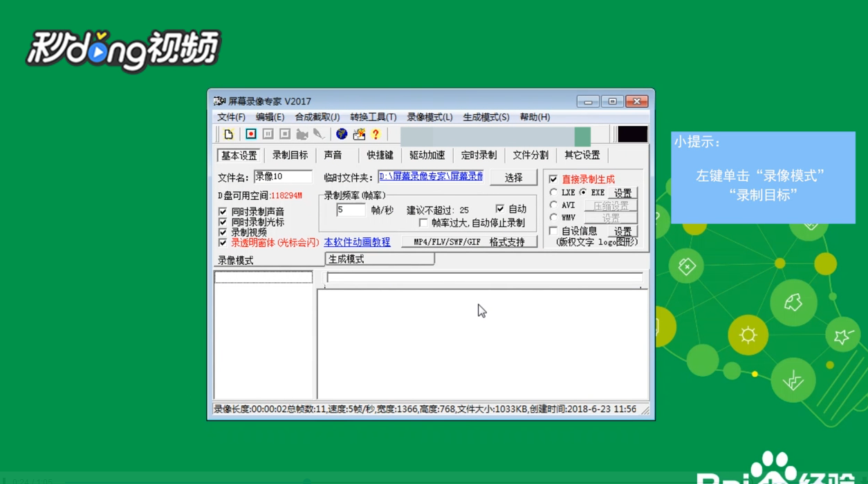Enable the 自设信息 checkbox
868x484 pixels.
click(553, 231)
